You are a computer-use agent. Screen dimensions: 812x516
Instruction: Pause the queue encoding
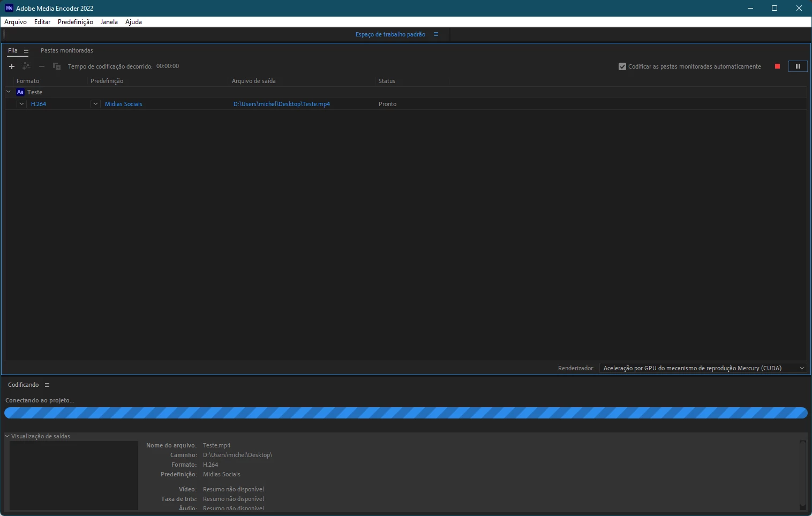(x=798, y=66)
